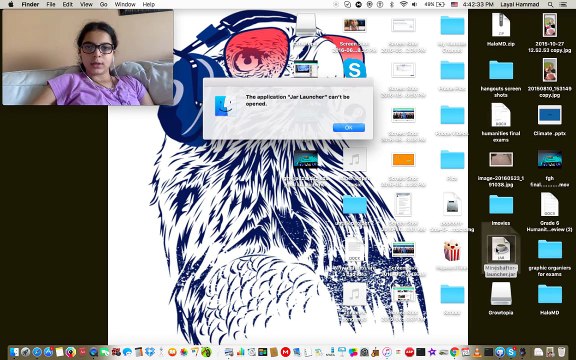Open Google Chrome from the dock
The width and height of the screenshot is (576, 360).
pyautogui.click(x=454, y=352)
